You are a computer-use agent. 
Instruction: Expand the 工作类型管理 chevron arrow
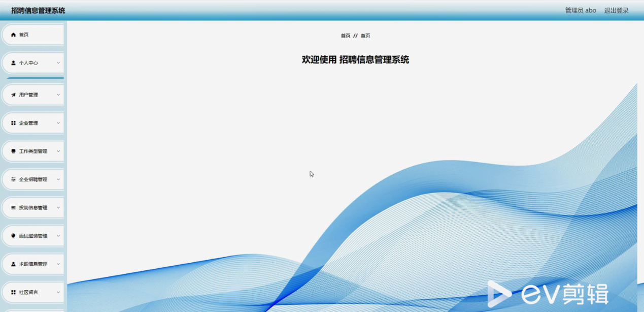(58, 151)
